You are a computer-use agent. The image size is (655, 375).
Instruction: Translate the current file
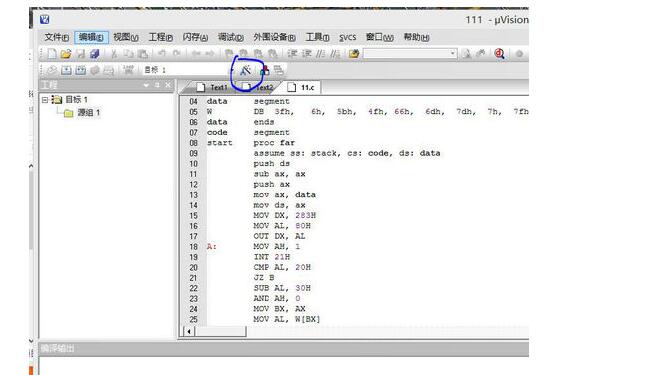point(52,71)
